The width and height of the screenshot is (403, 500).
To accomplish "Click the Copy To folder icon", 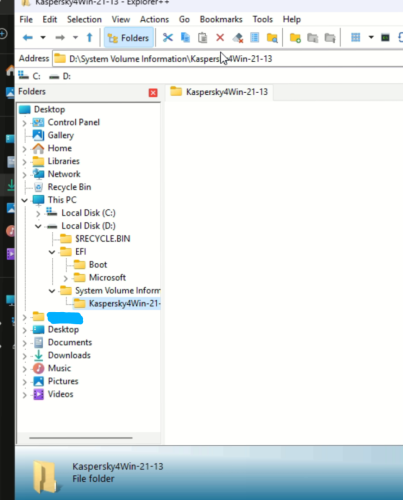I will tap(312, 38).
